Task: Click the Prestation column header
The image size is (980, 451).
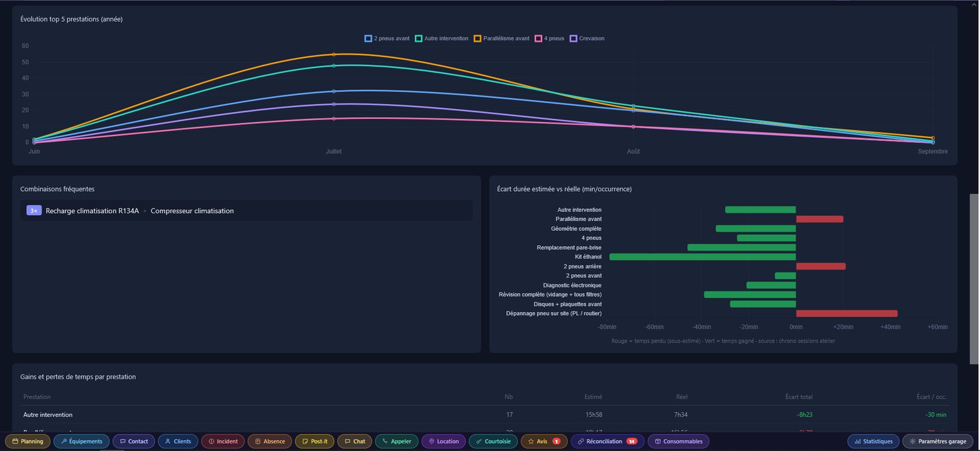Action: click(x=37, y=397)
